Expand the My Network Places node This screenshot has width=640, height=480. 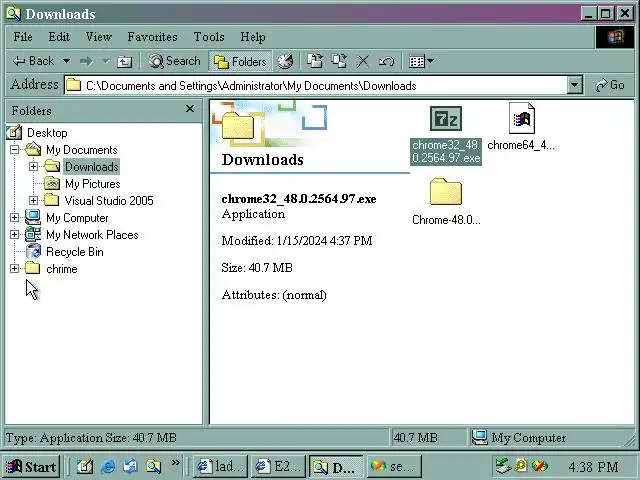pos(14,234)
